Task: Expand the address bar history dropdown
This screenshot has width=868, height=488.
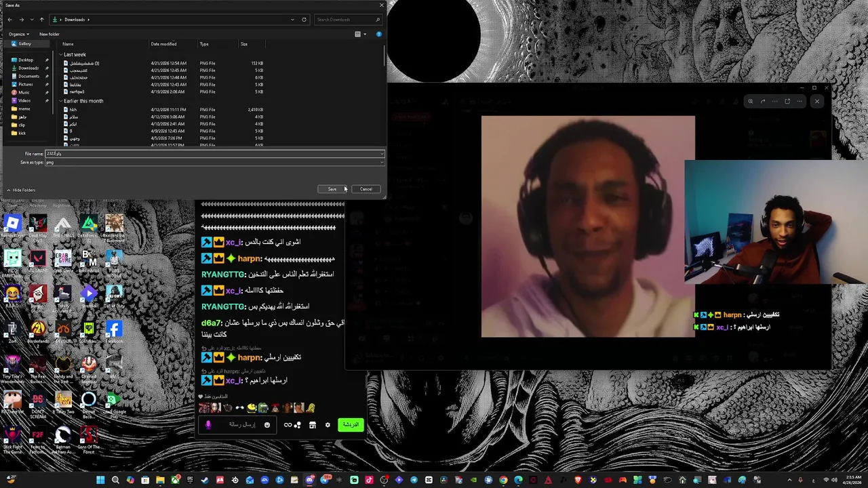Action: [292, 20]
